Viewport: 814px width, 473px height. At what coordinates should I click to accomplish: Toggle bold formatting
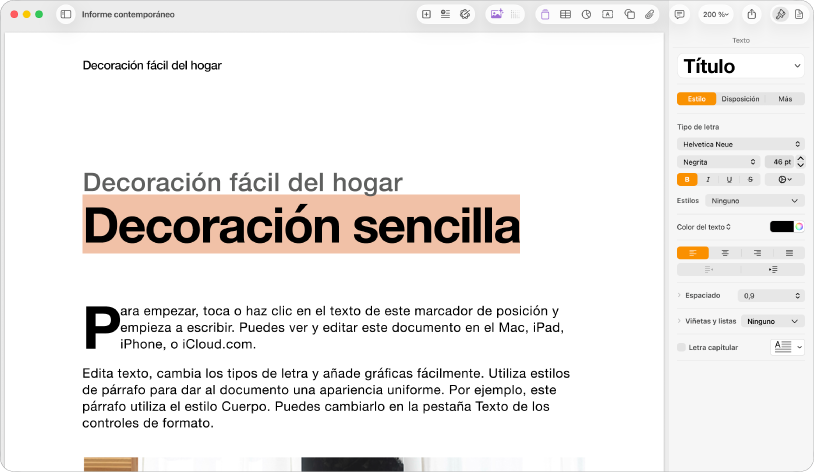click(x=687, y=180)
